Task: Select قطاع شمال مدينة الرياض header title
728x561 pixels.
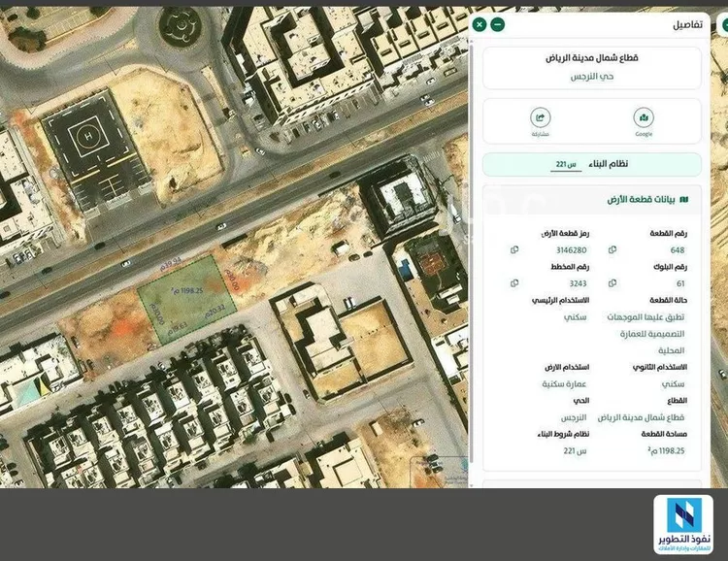Action: pos(592,58)
